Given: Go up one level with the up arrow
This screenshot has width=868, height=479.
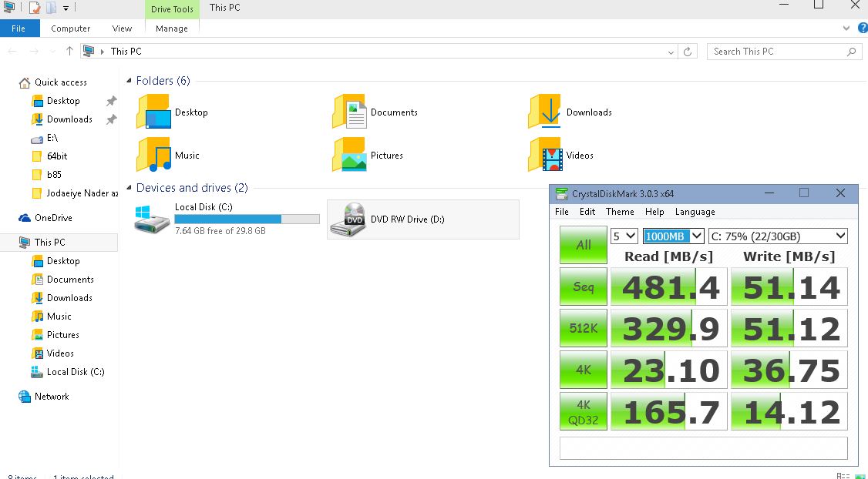Looking at the screenshot, I should (69, 51).
